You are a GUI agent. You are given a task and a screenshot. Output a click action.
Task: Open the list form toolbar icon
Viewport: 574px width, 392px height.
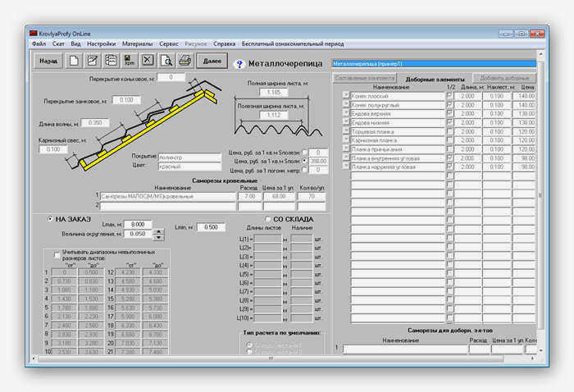click(111, 61)
